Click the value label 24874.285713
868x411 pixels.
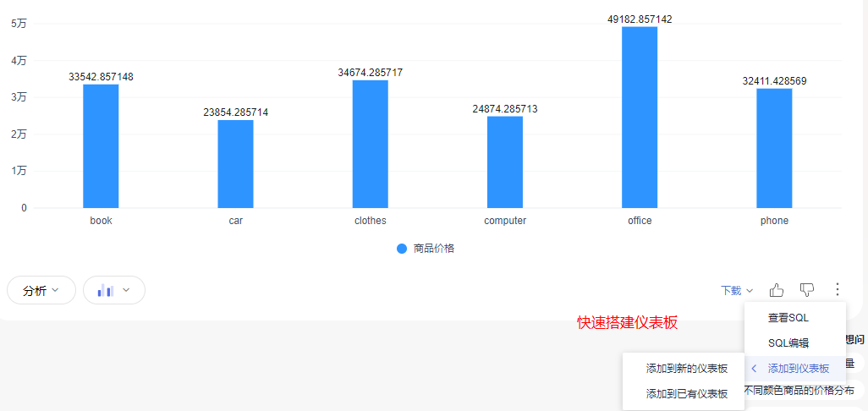(505, 109)
